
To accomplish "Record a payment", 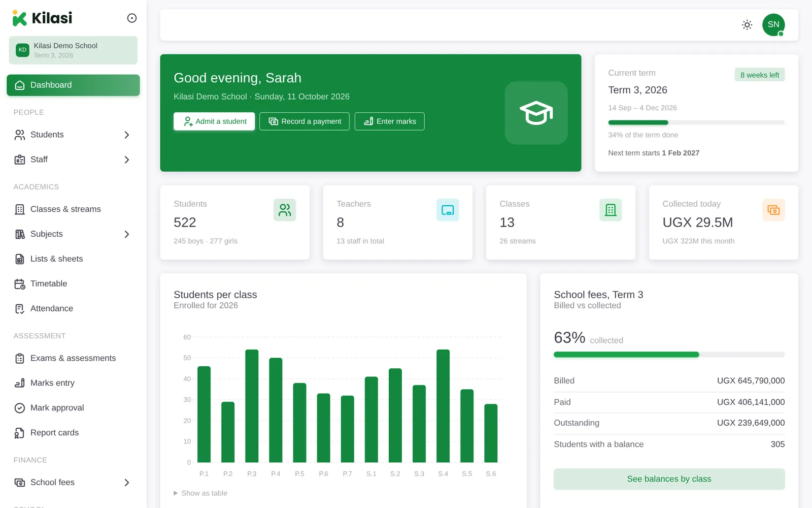I will tap(304, 121).
